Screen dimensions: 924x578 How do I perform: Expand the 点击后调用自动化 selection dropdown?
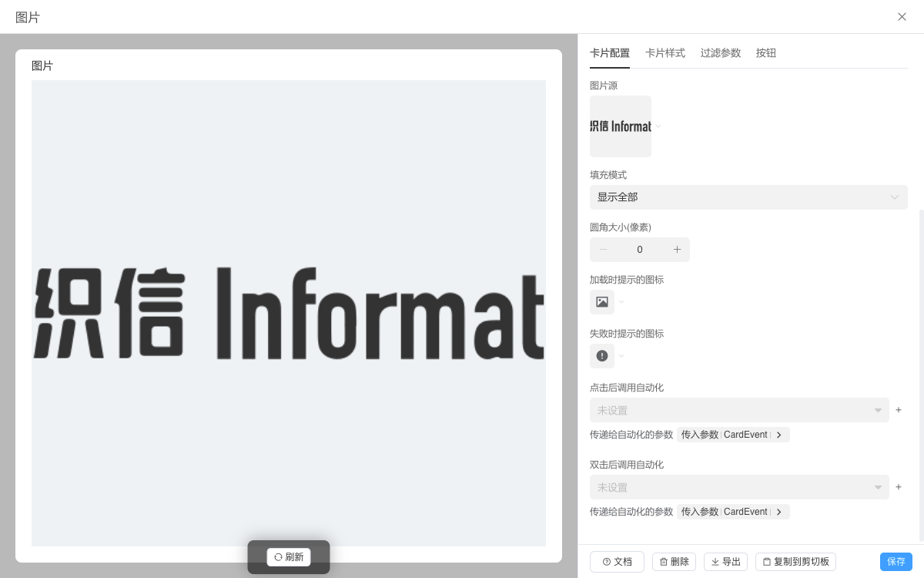click(x=739, y=410)
